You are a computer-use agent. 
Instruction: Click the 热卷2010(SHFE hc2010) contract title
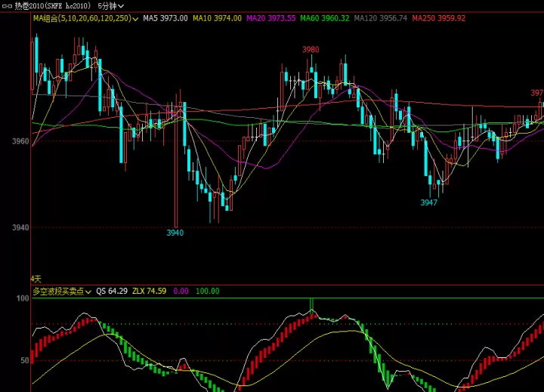pyautogui.click(x=53, y=6)
